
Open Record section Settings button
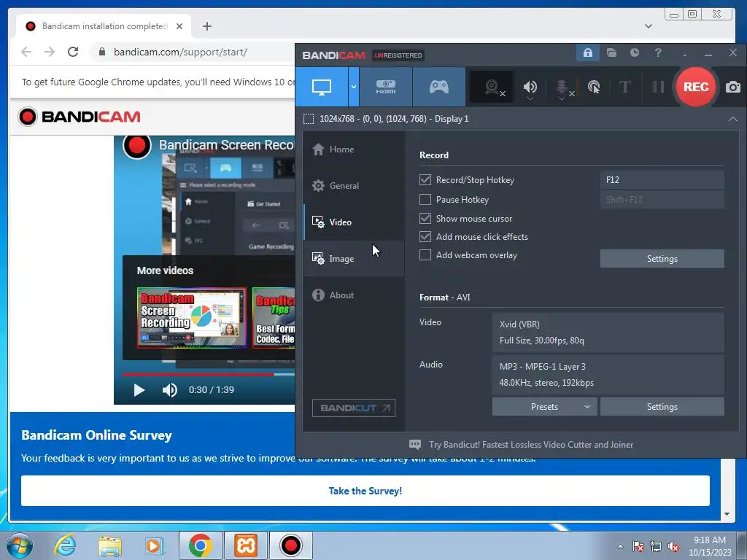(x=662, y=259)
